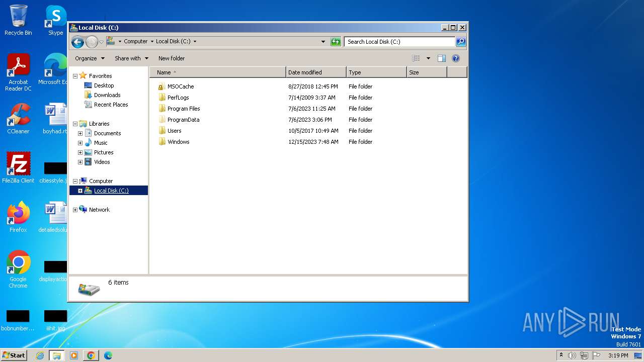Click the search magnifier icon
The height and width of the screenshot is (362, 644).
tap(460, 42)
